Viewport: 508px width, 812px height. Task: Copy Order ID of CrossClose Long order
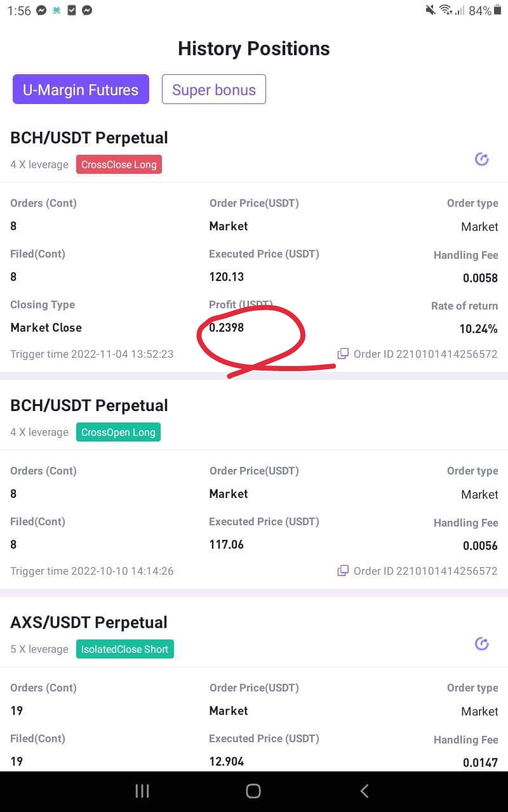coord(343,353)
